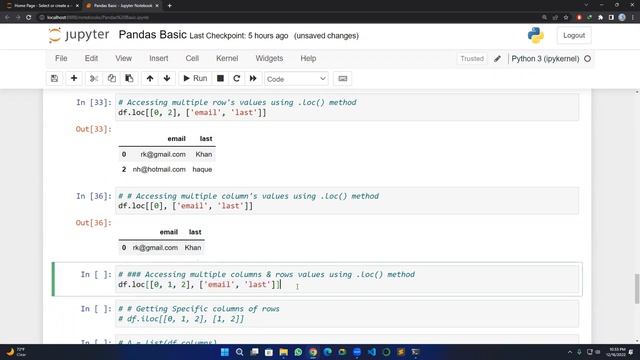This screenshot has width=640, height=360.
Task: Open Microsoft Edge from the taskbar
Action: [x=328, y=352]
